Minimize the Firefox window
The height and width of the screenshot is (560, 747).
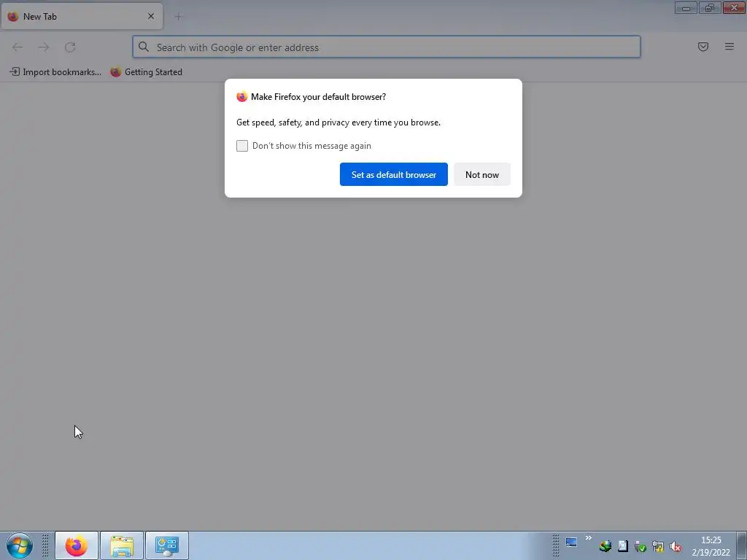(x=686, y=7)
